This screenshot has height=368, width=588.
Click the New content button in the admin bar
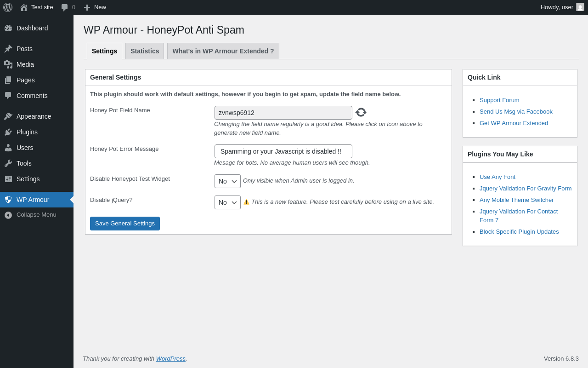point(95,7)
